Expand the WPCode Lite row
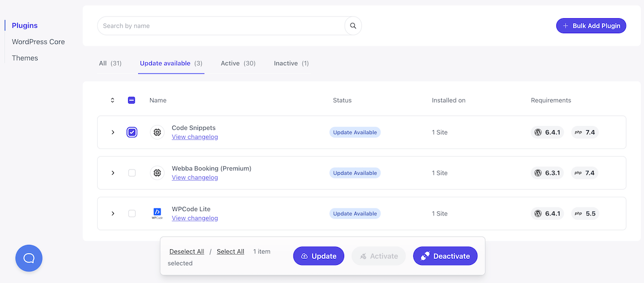The height and width of the screenshot is (283, 644). [x=113, y=213]
